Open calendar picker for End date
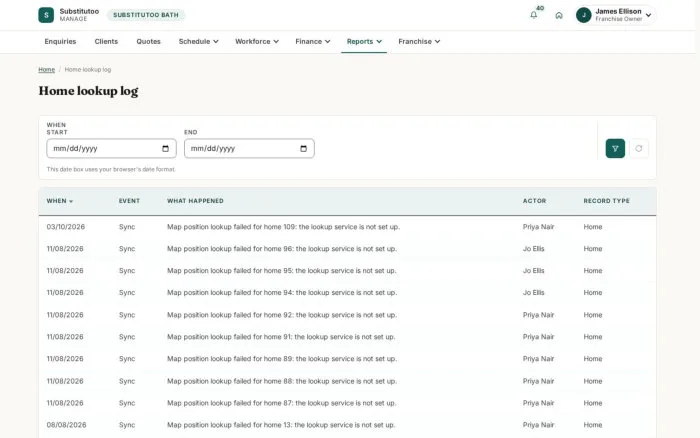 pos(304,149)
